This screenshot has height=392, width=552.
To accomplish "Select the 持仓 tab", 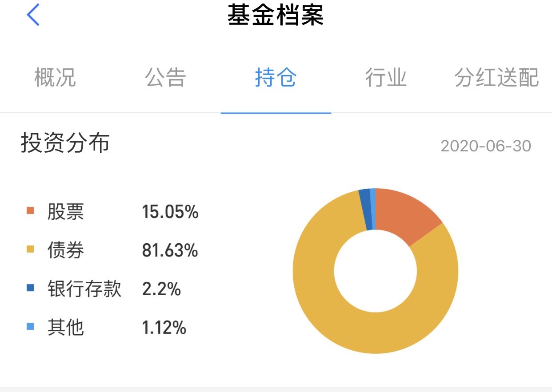I will pyautogui.click(x=276, y=78).
